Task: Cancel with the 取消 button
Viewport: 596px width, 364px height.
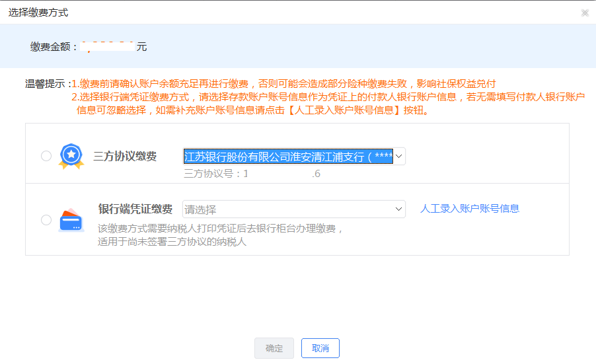Action: pyautogui.click(x=320, y=348)
